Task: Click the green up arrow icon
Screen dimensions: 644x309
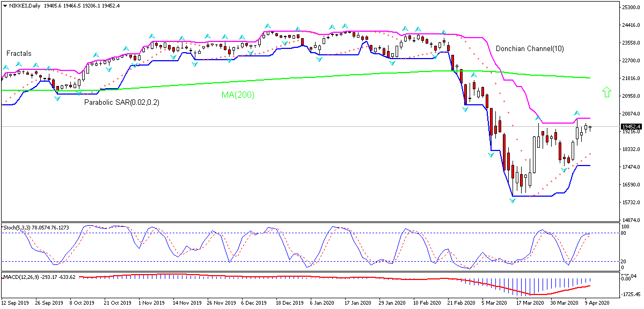Action: point(606,92)
